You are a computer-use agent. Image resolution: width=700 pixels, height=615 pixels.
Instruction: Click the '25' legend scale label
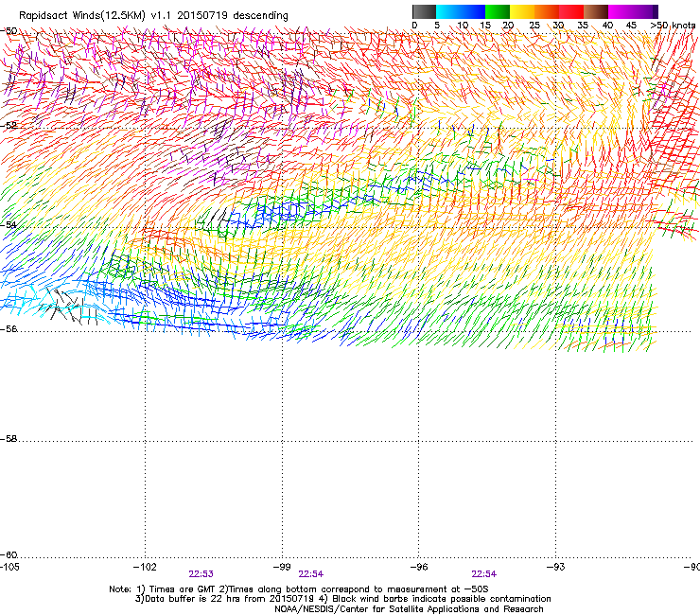(534, 25)
